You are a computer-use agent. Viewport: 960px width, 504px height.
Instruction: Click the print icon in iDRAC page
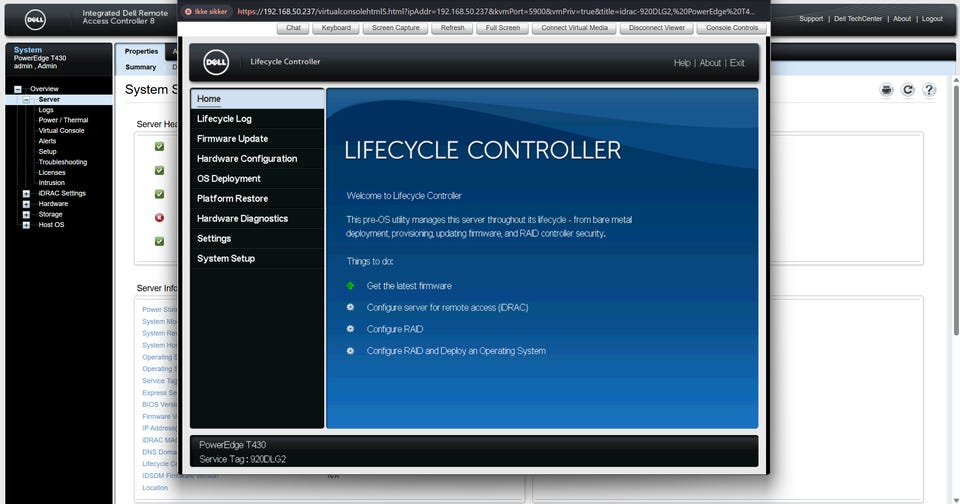coord(886,90)
